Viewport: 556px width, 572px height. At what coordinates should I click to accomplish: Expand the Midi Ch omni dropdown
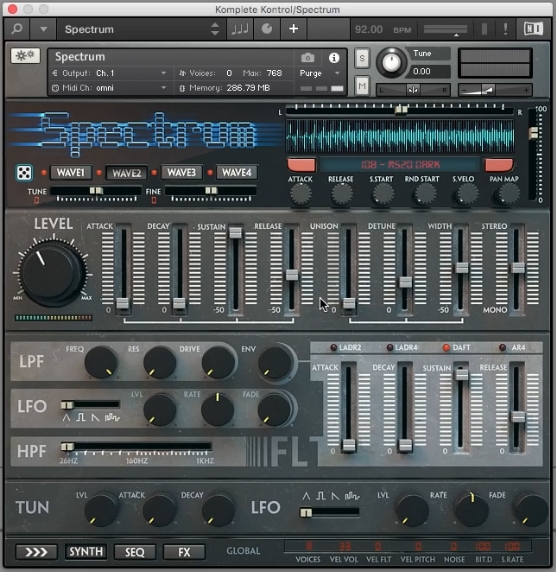click(x=109, y=88)
